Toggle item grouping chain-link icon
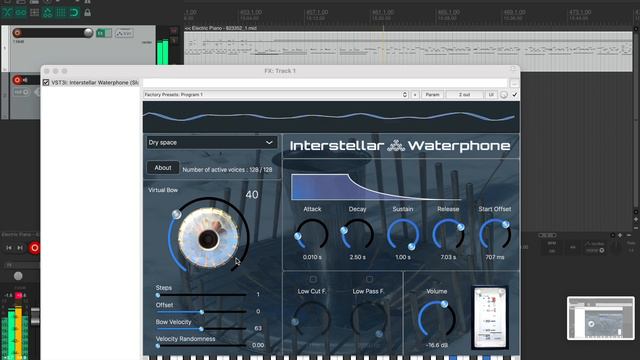This screenshot has width=640, height=360. pyautogui.click(x=20, y=13)
